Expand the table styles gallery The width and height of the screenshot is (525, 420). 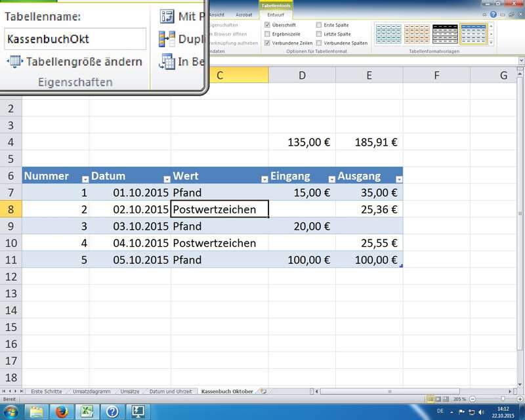click(x=491, y=43)
